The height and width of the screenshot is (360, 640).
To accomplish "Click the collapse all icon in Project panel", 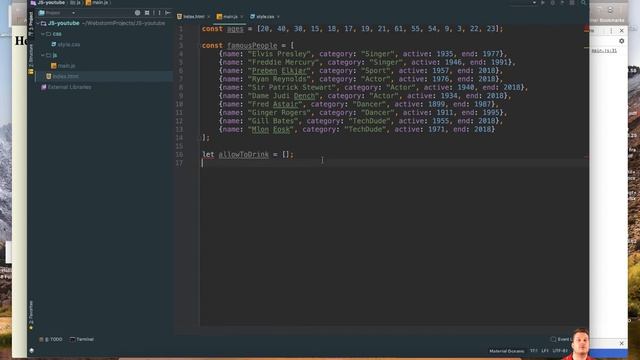I will pyautogui.click(x=147, y=13).
